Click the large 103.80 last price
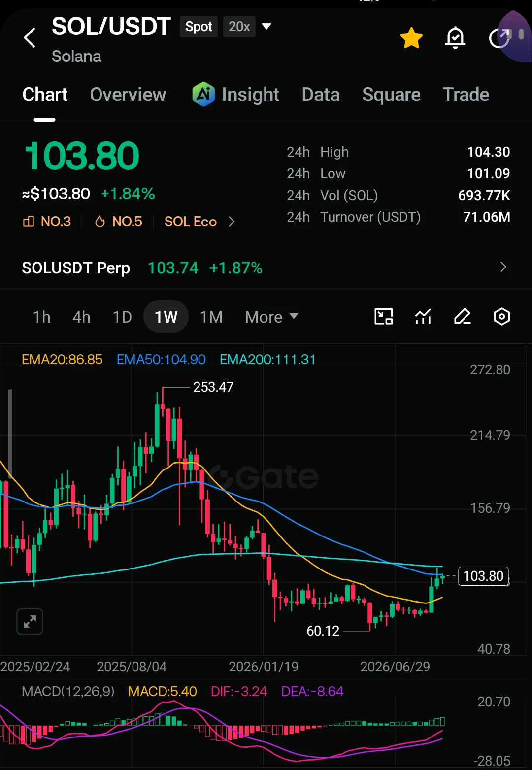The width and height of the screenshot is (532, 770). click(82, 156)
